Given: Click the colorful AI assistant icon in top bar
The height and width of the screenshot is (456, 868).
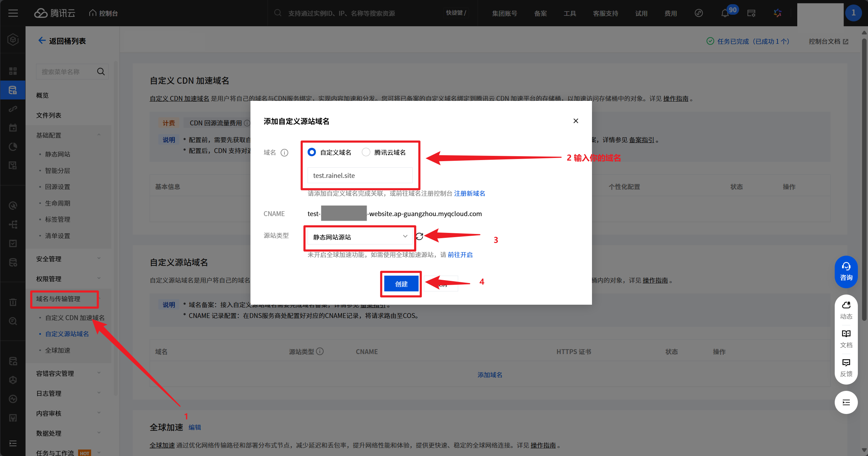Looking at the screenshot, I should (778, 13).
